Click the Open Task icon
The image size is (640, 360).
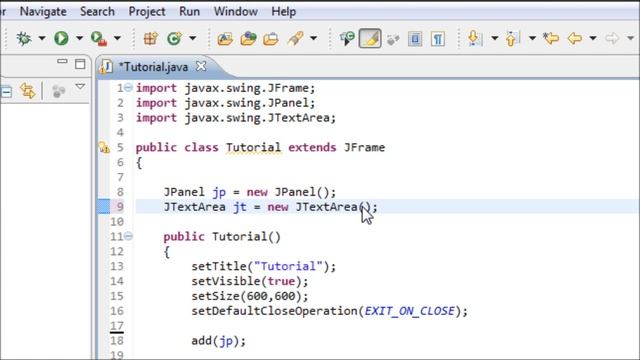coord(248,38)
